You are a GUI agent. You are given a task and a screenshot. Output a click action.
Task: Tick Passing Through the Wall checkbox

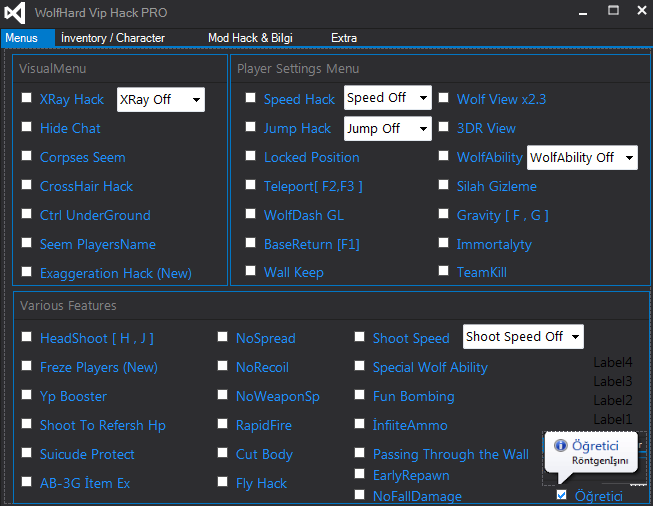point(359,453)
